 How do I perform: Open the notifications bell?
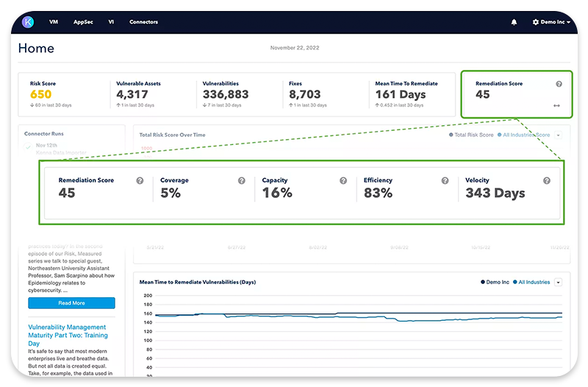[514, 22]
